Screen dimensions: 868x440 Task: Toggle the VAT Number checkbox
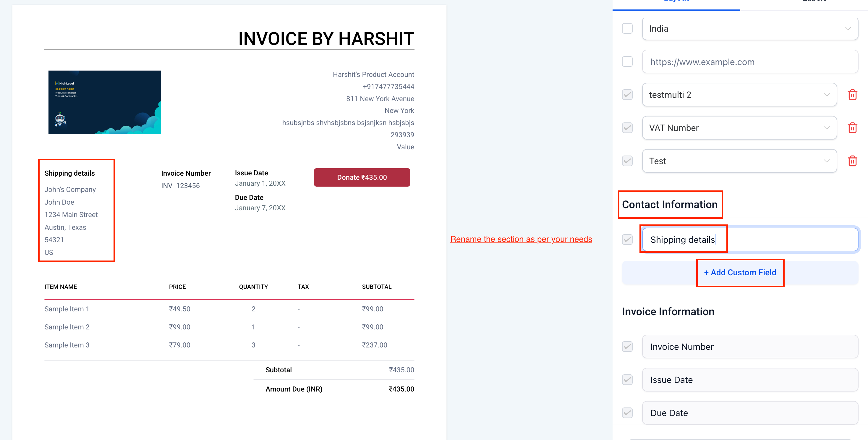[x=627, y=128]
